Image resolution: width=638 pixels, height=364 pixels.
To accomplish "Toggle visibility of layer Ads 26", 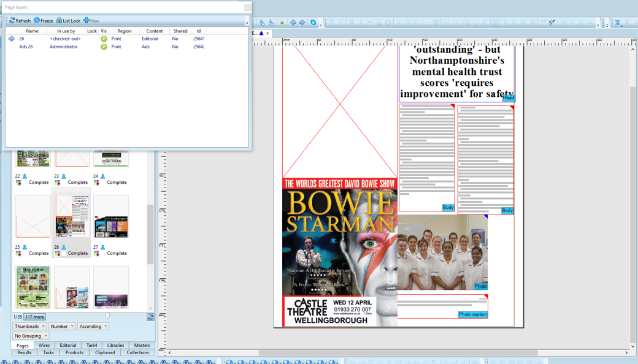I will point(104,47).
